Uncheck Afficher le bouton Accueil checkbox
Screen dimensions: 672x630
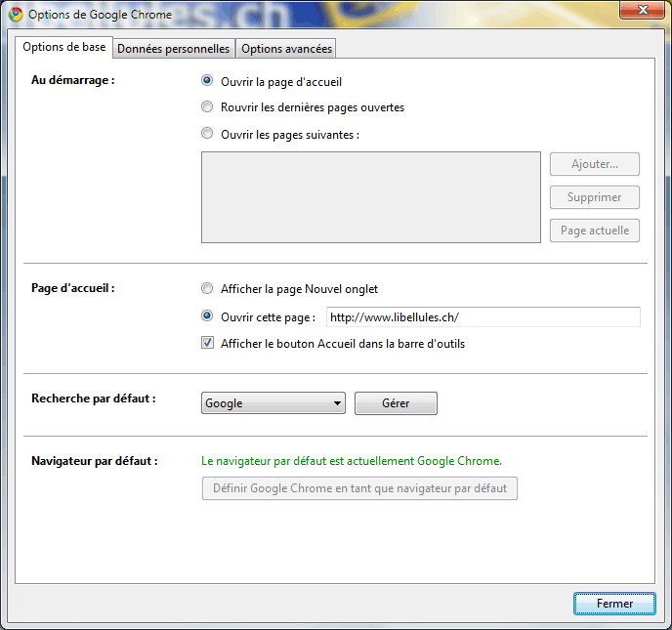pos(207,343)
